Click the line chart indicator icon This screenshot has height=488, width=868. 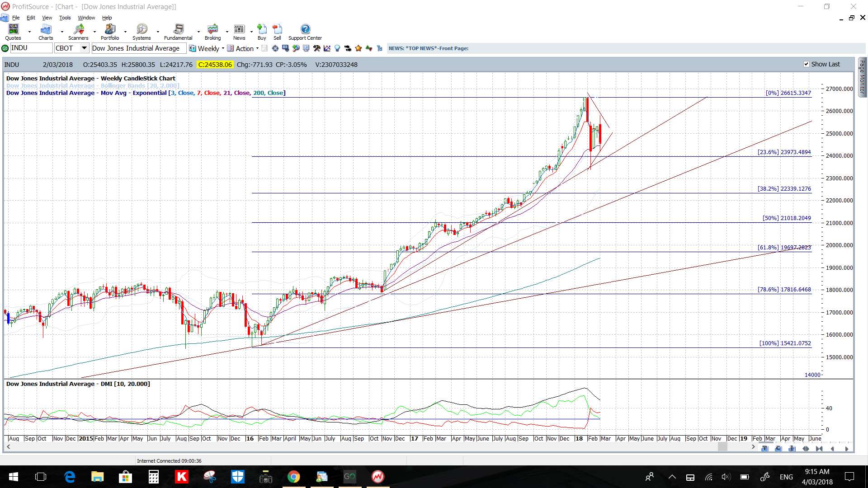(x=327, y=48)
